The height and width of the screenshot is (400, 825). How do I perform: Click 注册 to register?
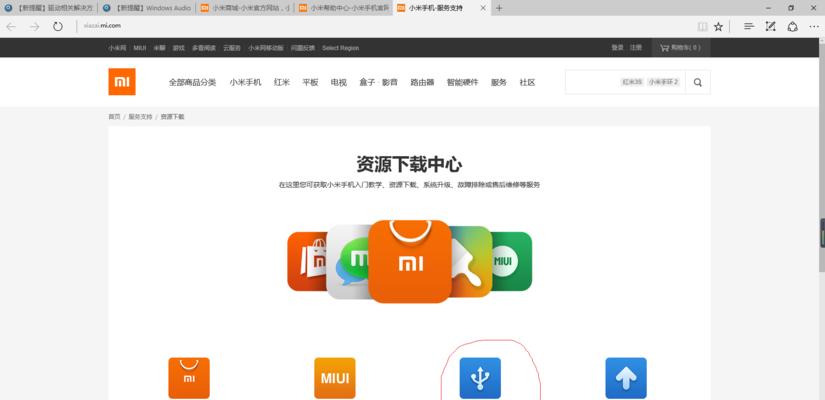click(636, 47)
